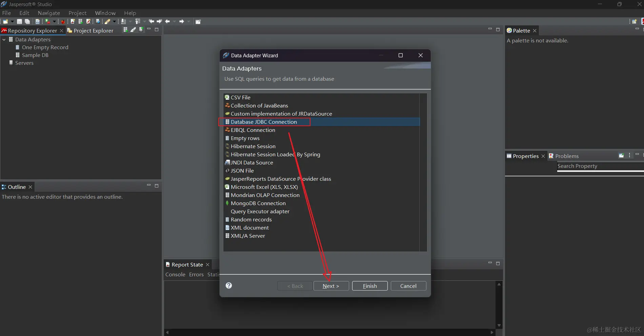Close the Palette tab
This screenshot has height=336, width=644.
point(535,31)
